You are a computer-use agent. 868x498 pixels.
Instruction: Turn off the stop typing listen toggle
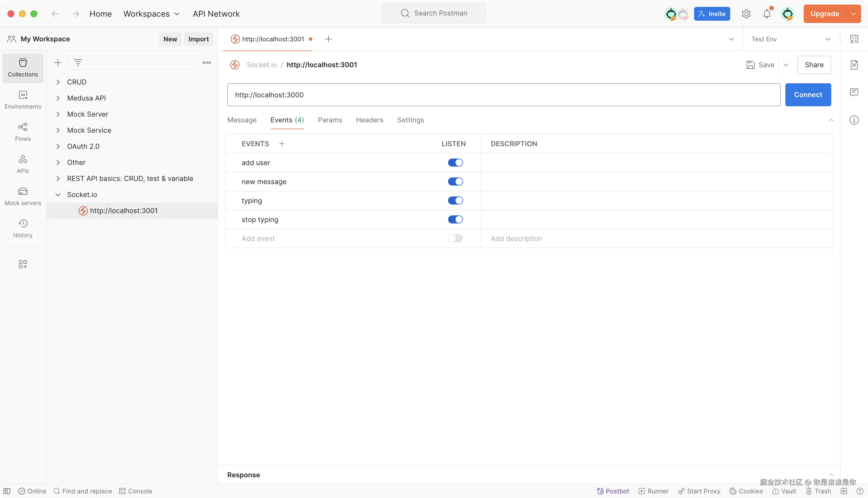pos(455,220)
